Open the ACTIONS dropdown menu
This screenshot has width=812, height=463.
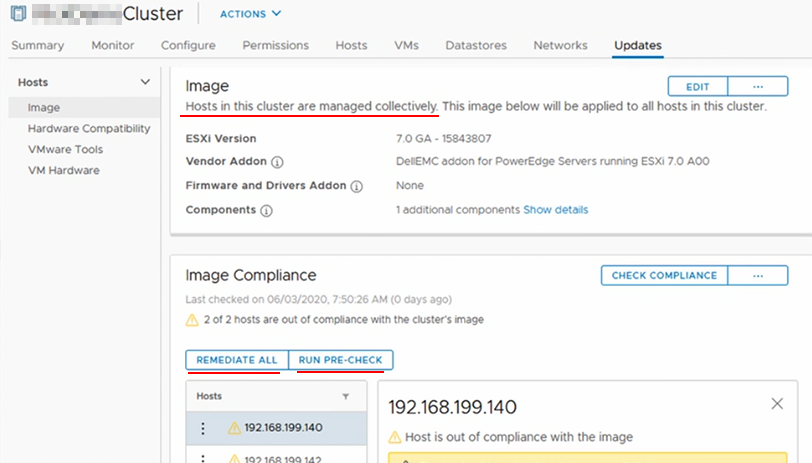(251, 14)
